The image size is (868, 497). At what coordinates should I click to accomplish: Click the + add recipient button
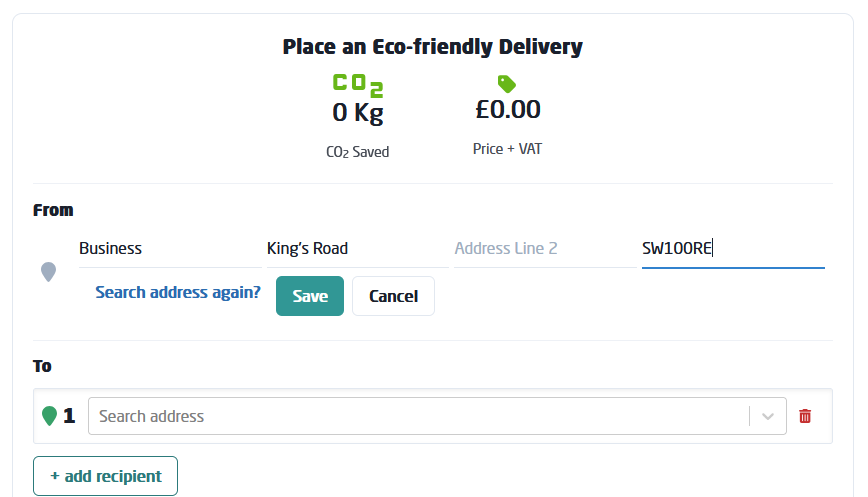pyautogui.click(x=105, y=476)
